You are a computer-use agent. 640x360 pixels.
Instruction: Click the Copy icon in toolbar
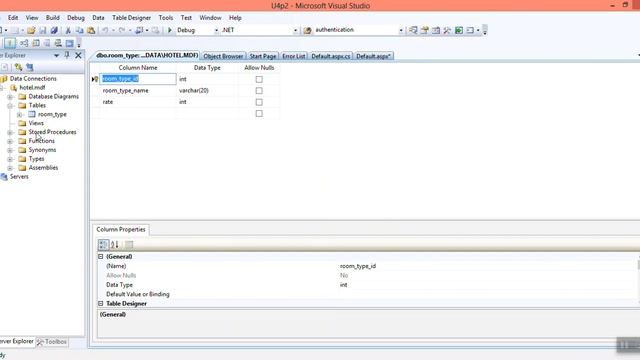80,30
